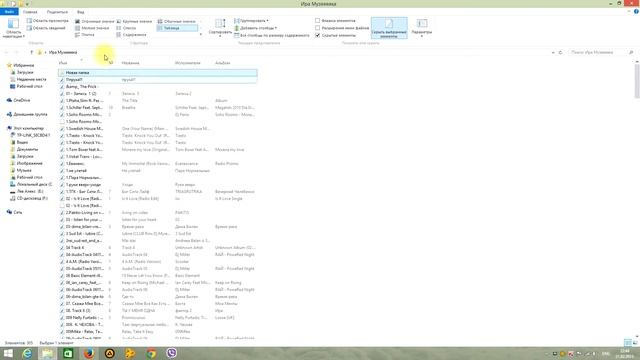Open Internet Explorer from the taskbar
The width and height of the screenshot is (640, 360).
click(27, 353)
